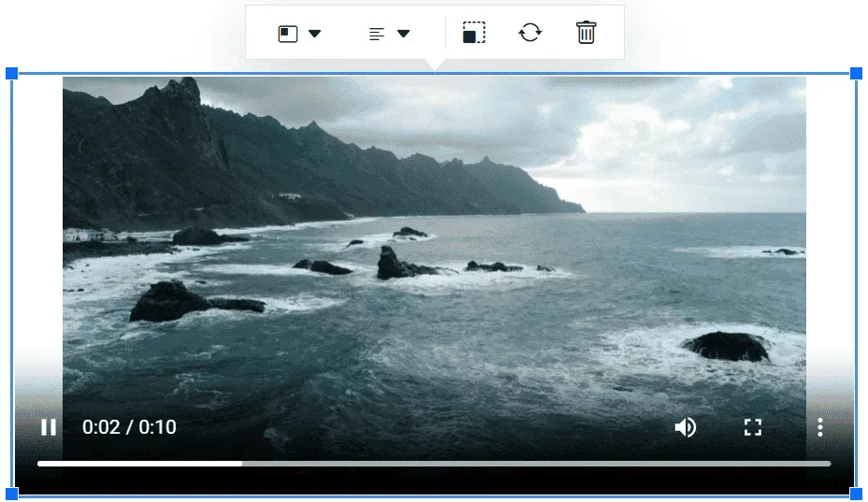The image size is (868, 502).
Task: Seek on the video progress bar
Action: (x=434, y=464)
